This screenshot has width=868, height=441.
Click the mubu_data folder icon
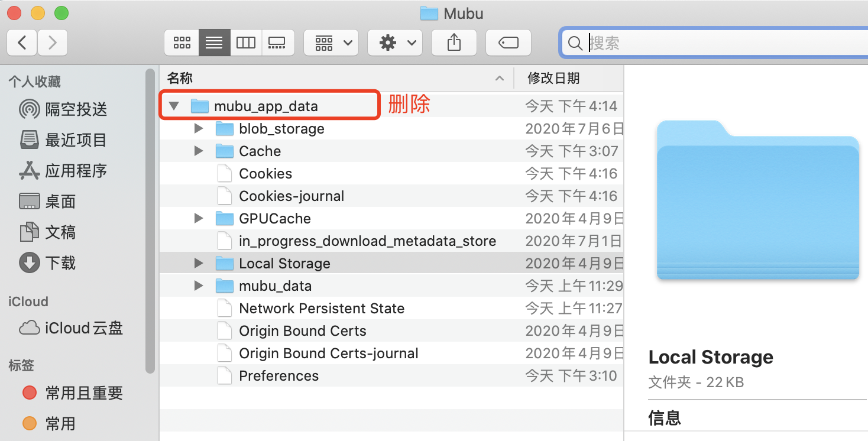click(225, 286)
